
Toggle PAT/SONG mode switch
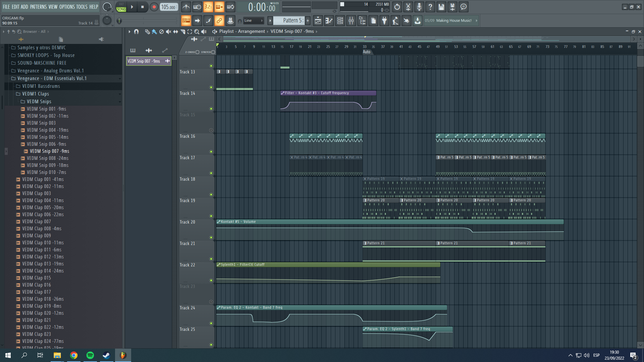pos(121,7)
